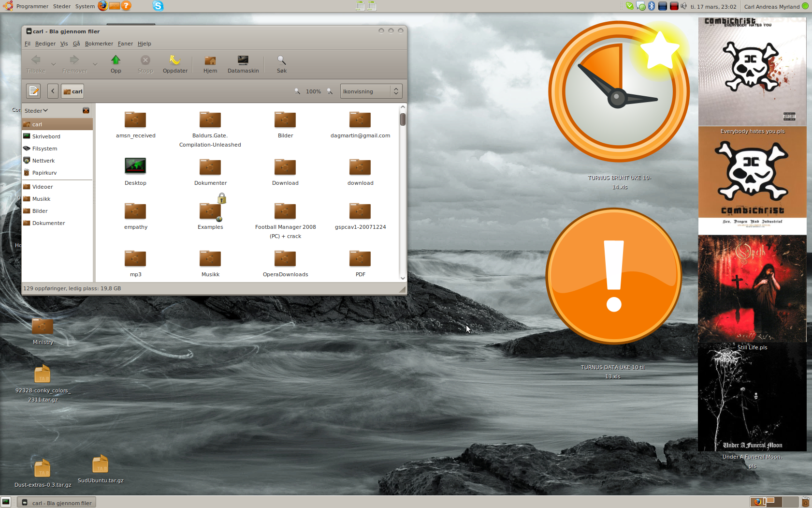This screenshot has width=812, height=508.
Task: Click the clock showing ti. 17 mars
Action: (x=713, y=6)
